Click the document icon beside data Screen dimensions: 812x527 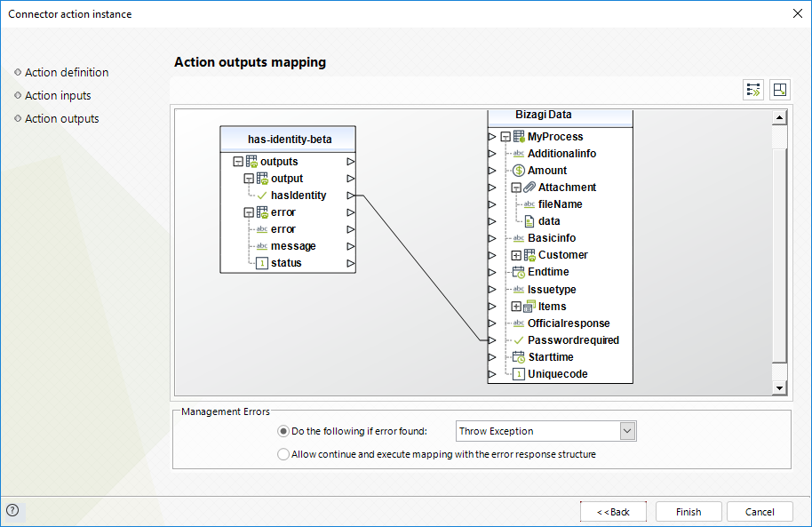(x=529, y=221)
